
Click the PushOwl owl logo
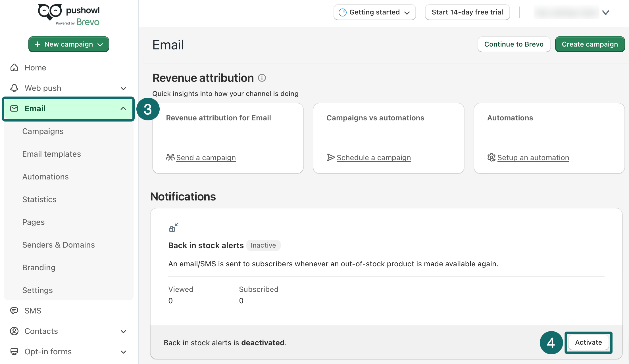51,11
